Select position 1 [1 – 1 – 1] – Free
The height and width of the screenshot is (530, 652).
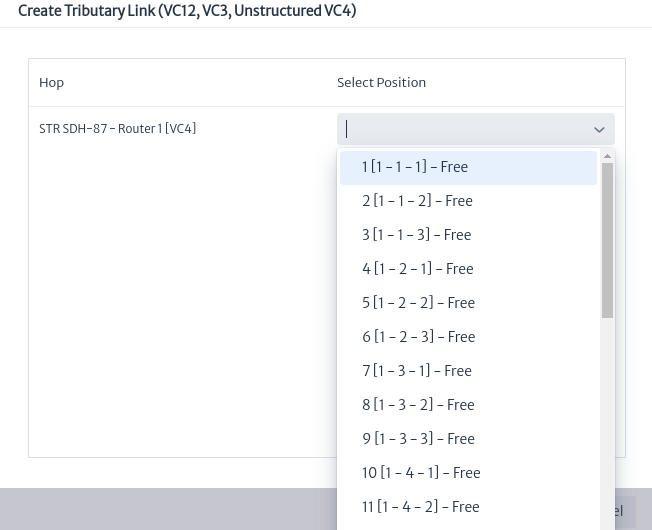click(x=468, y=168)
